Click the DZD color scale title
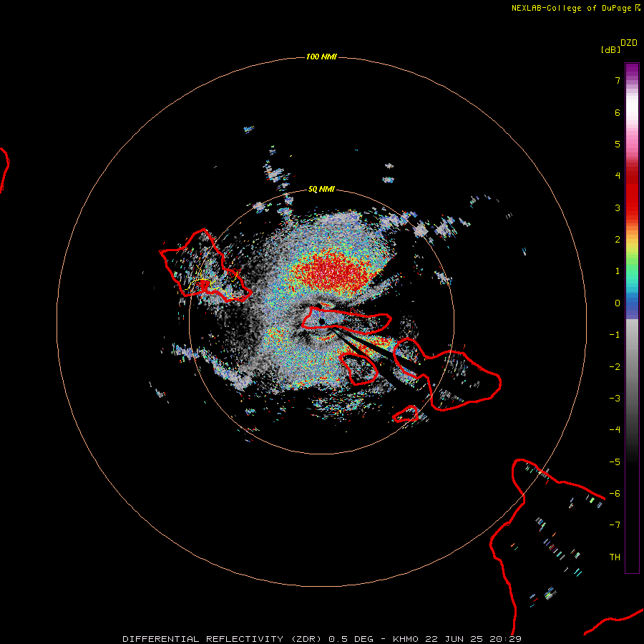644x644 pixels. [629, 43]
